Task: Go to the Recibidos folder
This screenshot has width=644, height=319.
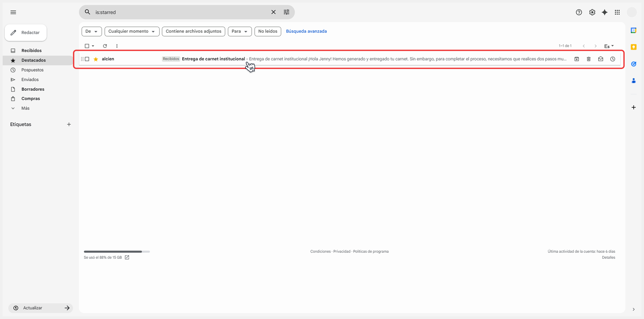Action: (x=31, y=50)
